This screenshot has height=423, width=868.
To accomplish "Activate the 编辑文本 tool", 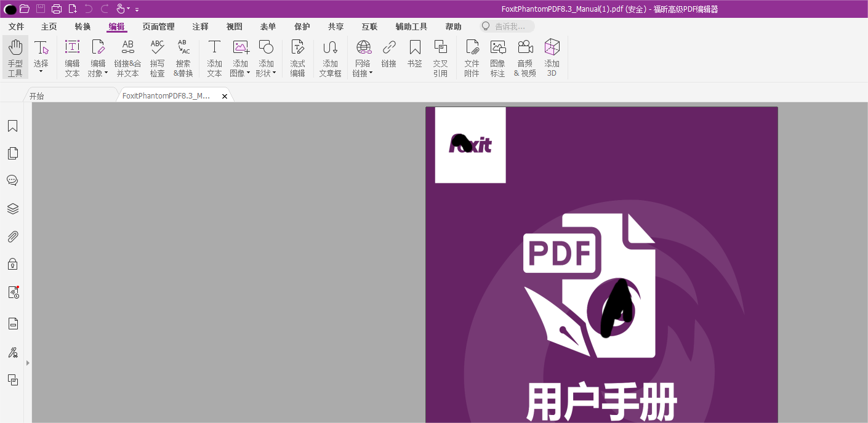I will click(x=72, y=57).
